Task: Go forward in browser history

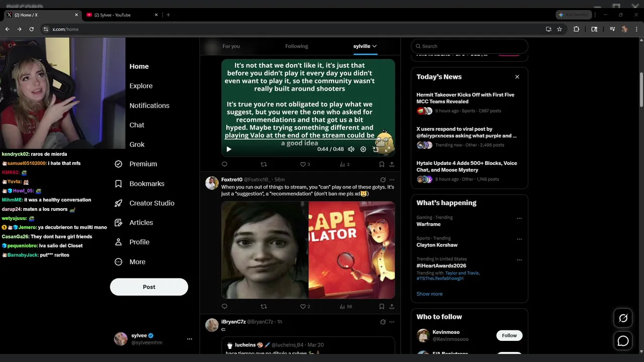Action: (x=19, y=29)
